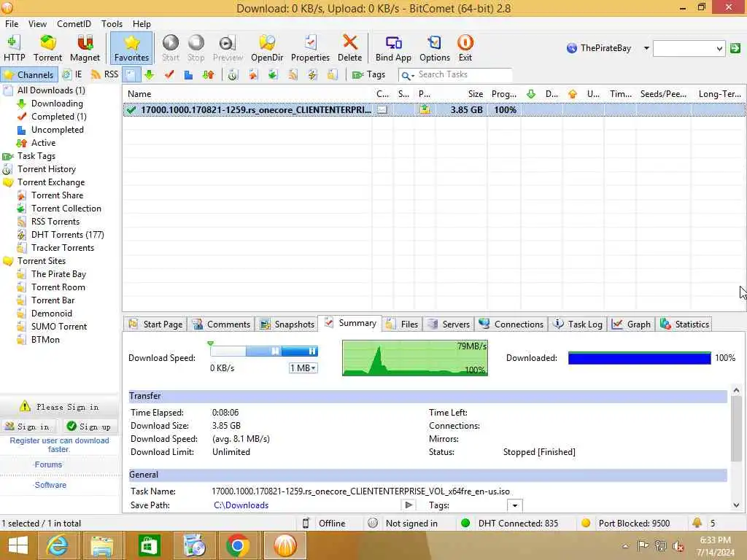
Task: Open the Tags button in filter bar
Action: 368,75
